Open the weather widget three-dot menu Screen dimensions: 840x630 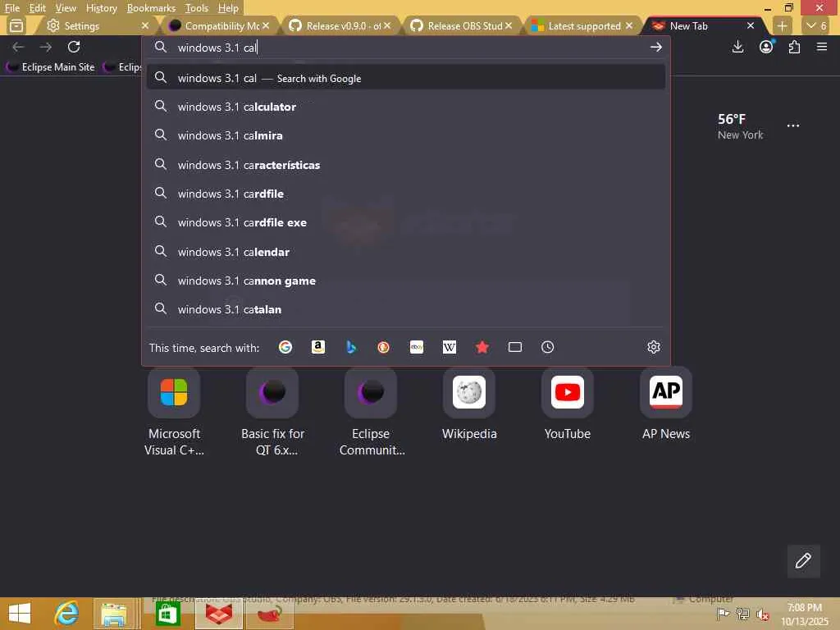(793, 126)
